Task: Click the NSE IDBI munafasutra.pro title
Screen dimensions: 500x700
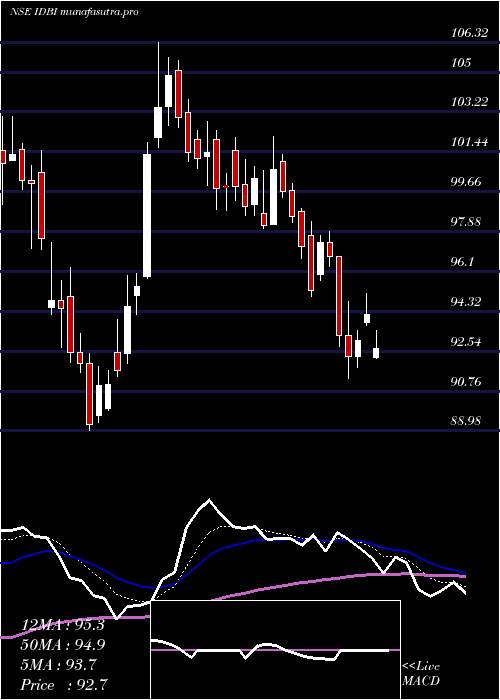Action: point(74,12)
